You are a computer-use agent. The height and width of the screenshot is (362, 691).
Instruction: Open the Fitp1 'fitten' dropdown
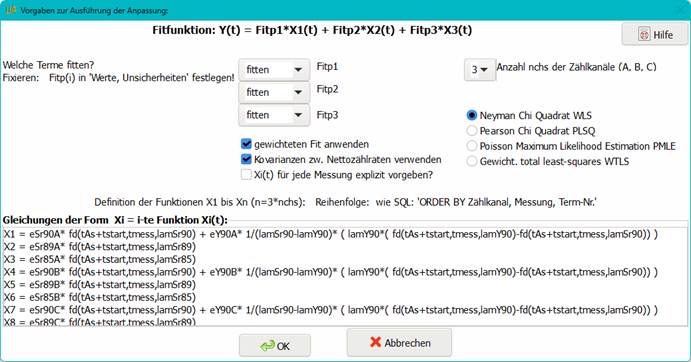pyautogui.click(x=274, y=70)
